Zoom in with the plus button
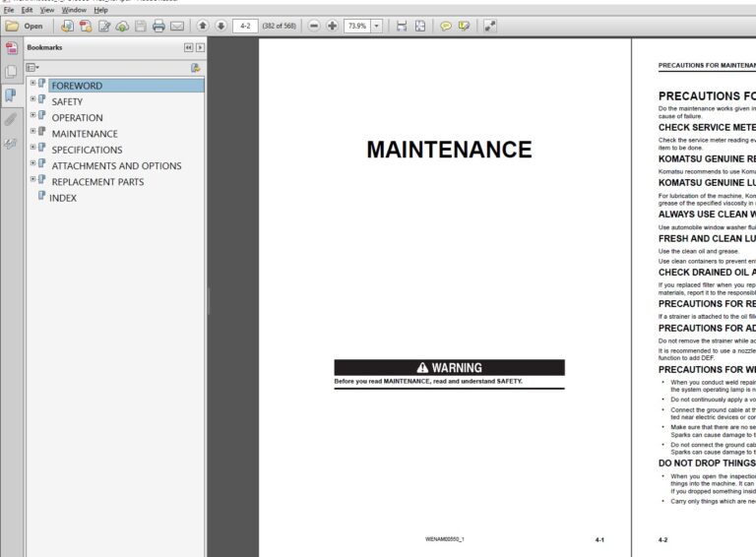This screenshot has height=557, width=756. 332,26
